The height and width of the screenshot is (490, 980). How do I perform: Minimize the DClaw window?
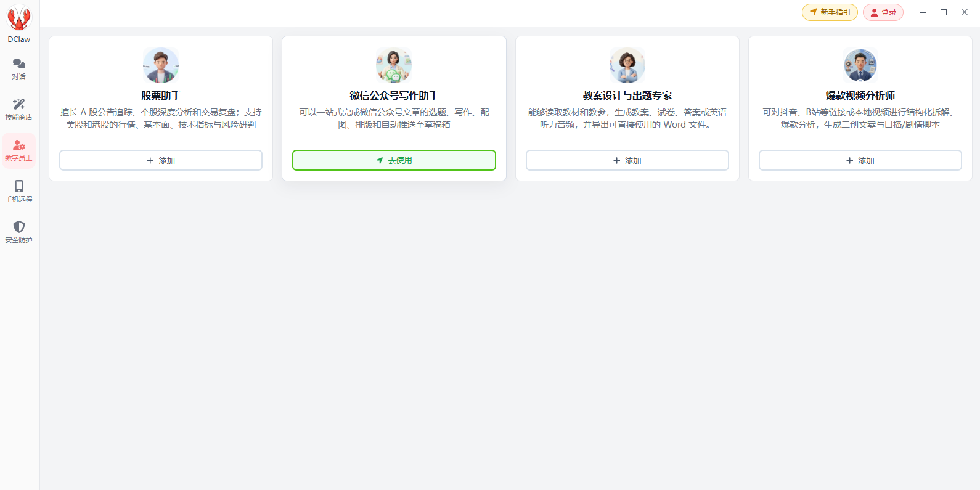coord(923,12)
